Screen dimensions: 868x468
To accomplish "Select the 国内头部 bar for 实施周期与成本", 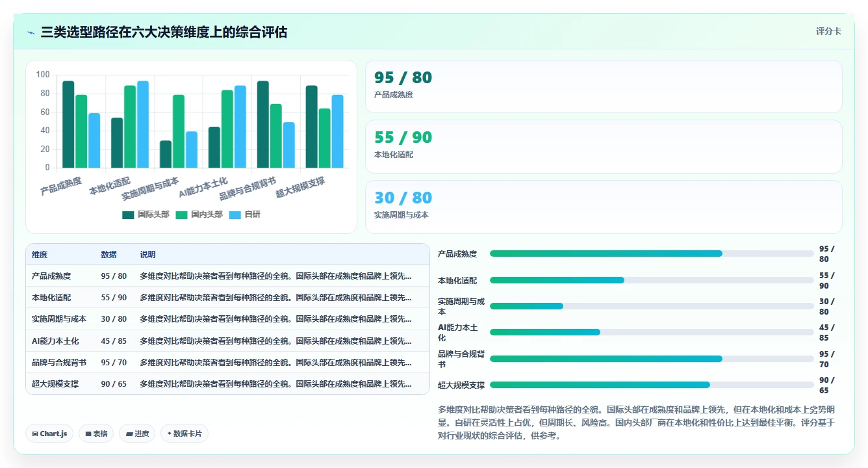I will pyautogui.click(x=179, y=131).
